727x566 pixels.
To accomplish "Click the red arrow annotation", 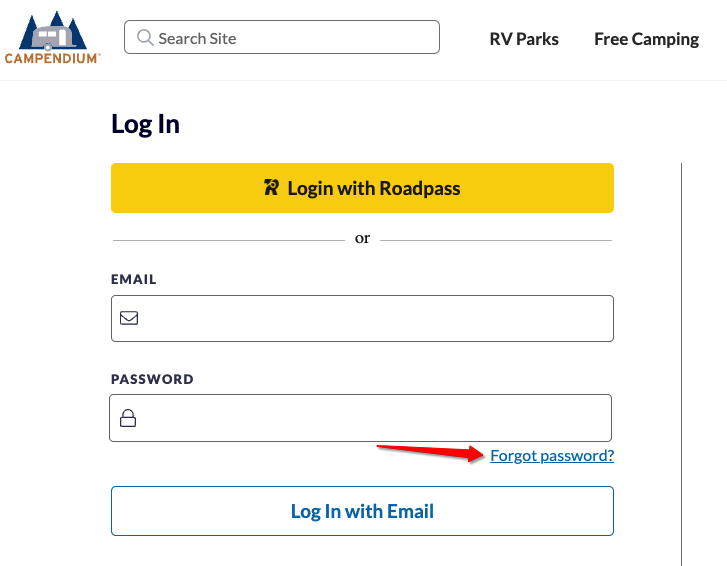I will click(430, 453).
